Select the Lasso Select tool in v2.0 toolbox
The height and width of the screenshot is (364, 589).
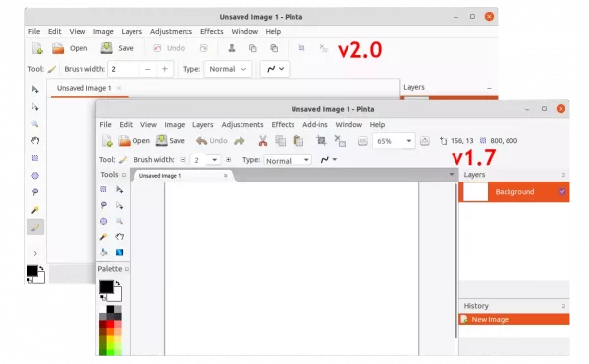[35, 192]
